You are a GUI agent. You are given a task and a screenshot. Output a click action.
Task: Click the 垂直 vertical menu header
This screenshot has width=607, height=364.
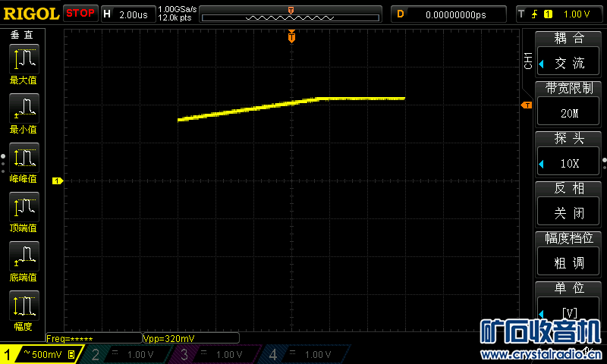22,35
